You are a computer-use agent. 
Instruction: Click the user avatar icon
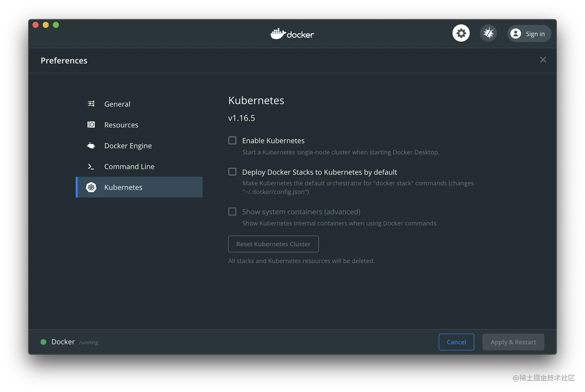(x=515, y=34)
